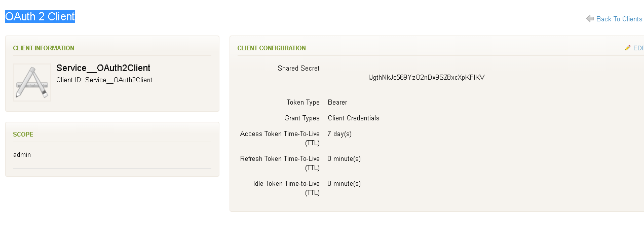Click the Grant Types label
The width and height of the screenshot is (644, 230).
(302, 118)
